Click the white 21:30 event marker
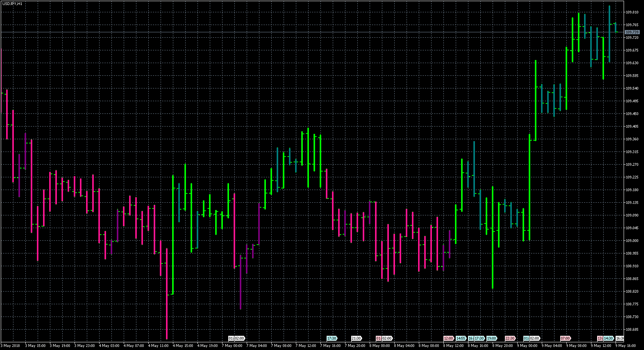Viewport: 644px width, 350px height. click(x=356, y=338)
